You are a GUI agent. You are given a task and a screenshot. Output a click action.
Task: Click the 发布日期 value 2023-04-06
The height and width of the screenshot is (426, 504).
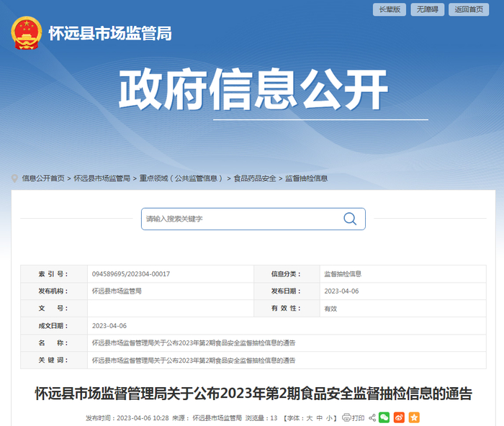coord(341,291)
